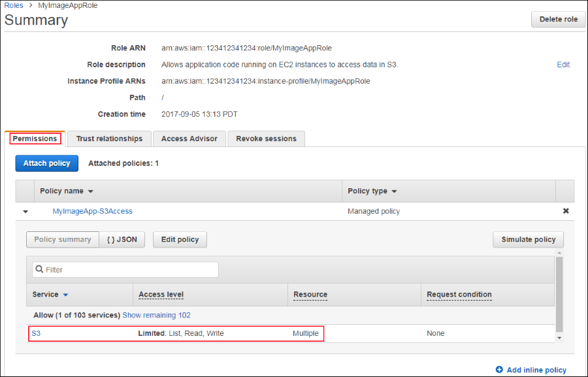Viewport: 588px width, 377px height.
Task: Detach MyImageApp-S3Access using the X icon
Action: pos(565,210)
